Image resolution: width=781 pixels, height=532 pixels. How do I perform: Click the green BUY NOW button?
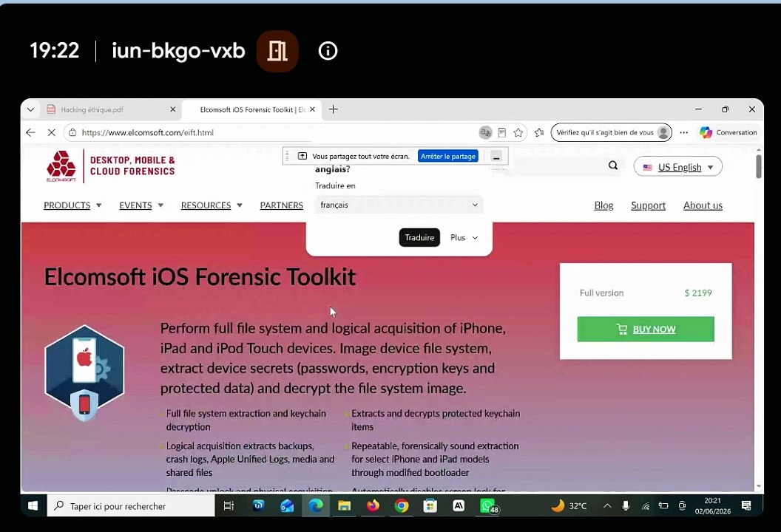tap(646, 329)
